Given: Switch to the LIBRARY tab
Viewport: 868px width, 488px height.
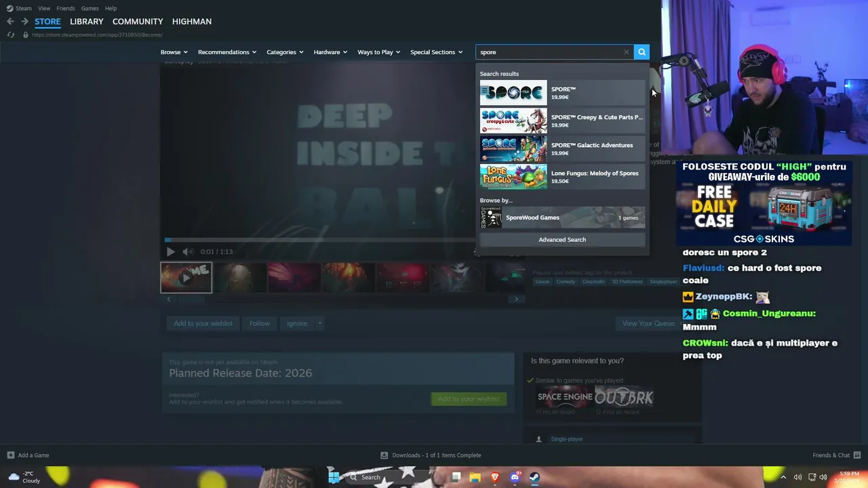Looking at the screenshot, I should tap(87, 22).
